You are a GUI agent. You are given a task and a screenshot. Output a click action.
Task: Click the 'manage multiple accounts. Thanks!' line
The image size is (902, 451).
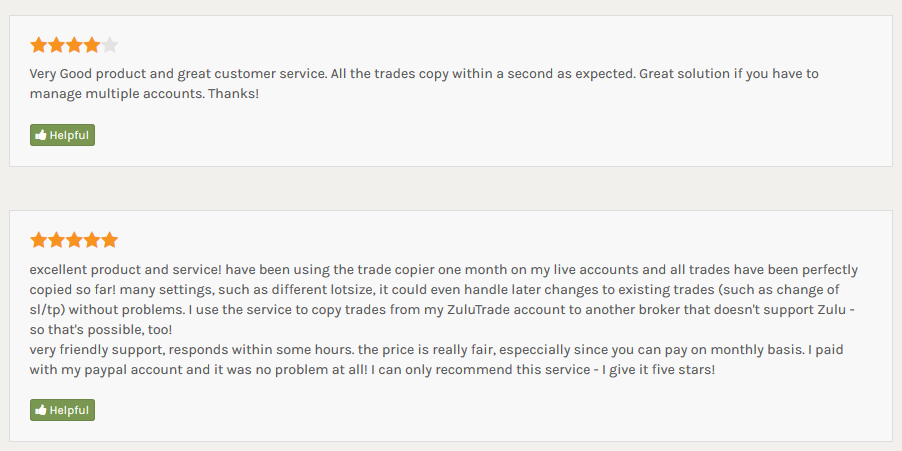point(144,93)
